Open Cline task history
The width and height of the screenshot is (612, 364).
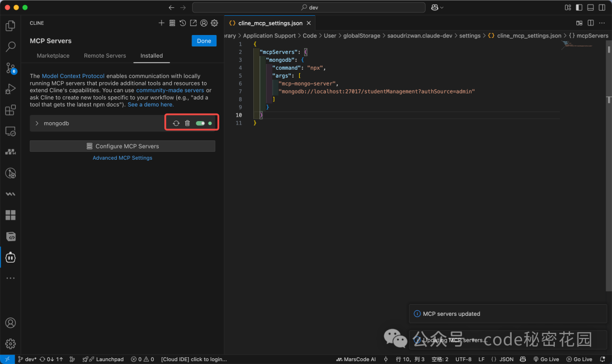(182, 23)
